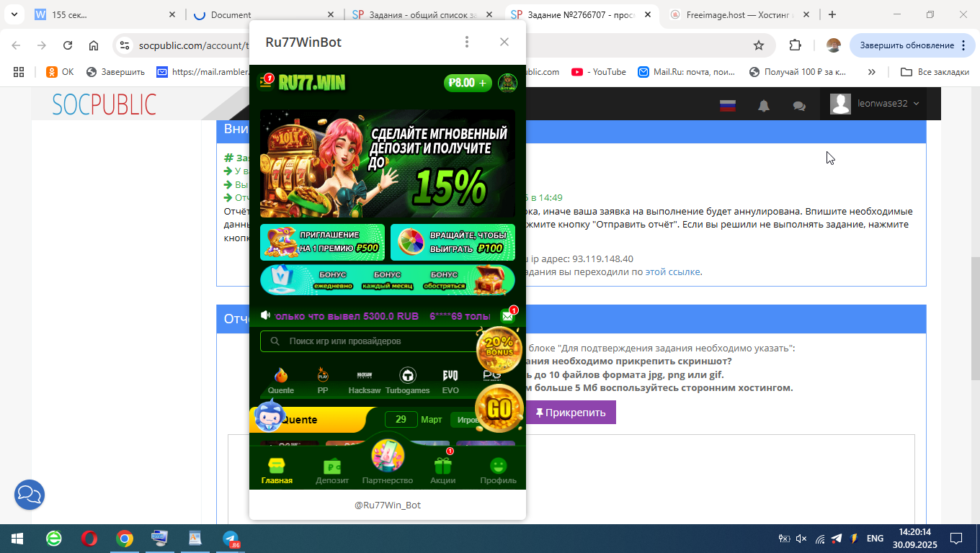Viewport: 980px width, 553px height.
Task: Open the YouTube bookmark
Action: coord(599,72)
